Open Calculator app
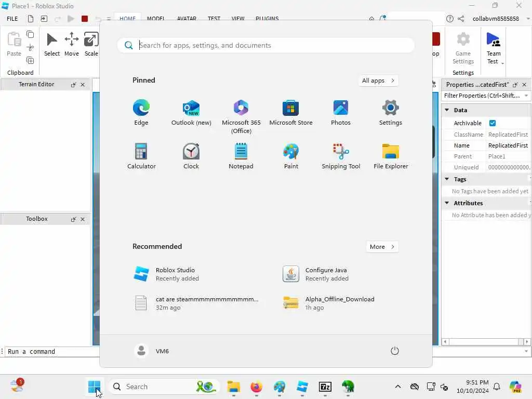Image resolution: width=532 pixels, height=399 pixels. point(141,156)
